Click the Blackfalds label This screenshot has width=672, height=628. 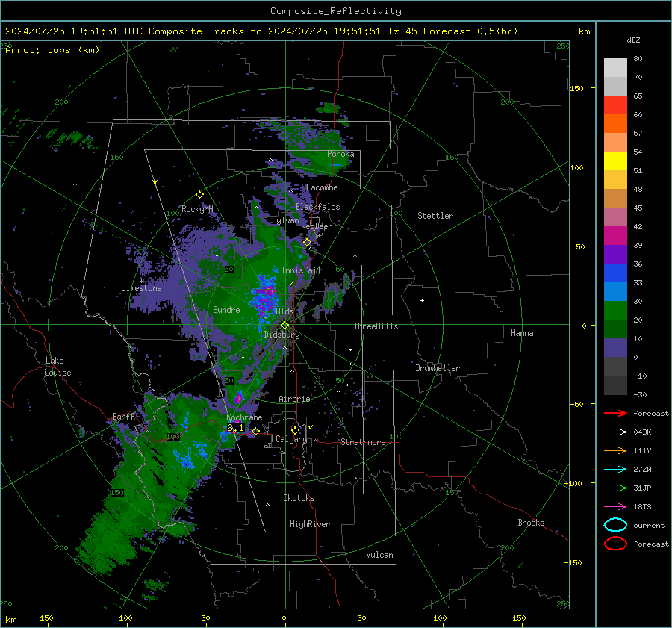pos(317,207)
